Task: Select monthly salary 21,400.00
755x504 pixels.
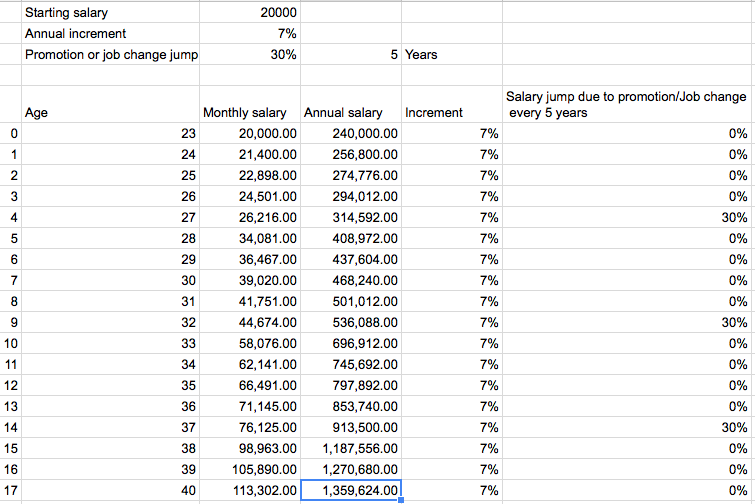Action: [x=250, y=154]
